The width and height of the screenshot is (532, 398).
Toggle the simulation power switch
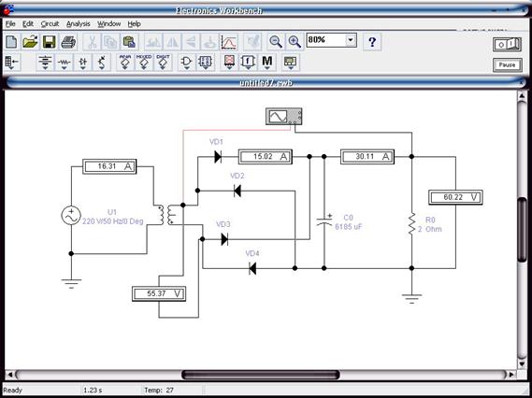507,44
